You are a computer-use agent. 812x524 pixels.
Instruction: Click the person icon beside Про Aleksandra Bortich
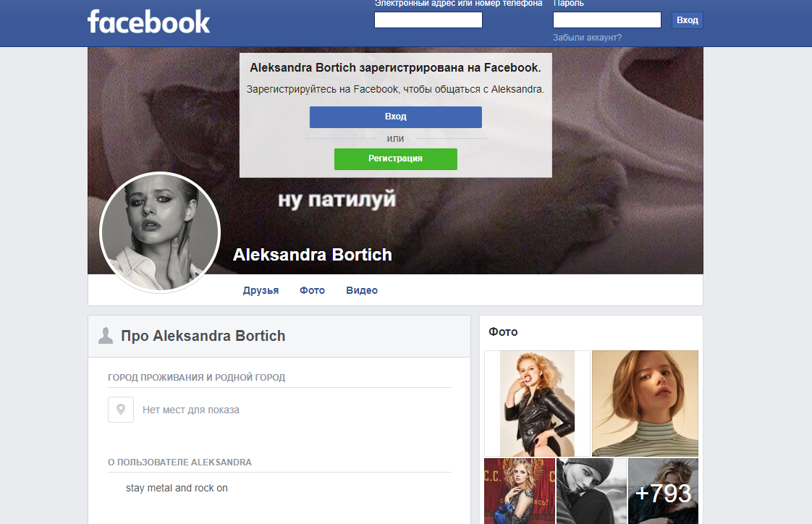(106, 336)
